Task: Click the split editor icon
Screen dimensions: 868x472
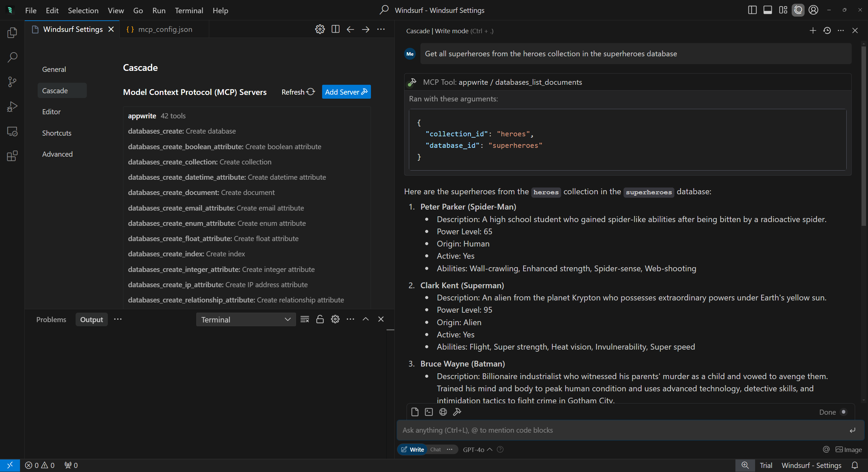Action: tap(335, 29)
